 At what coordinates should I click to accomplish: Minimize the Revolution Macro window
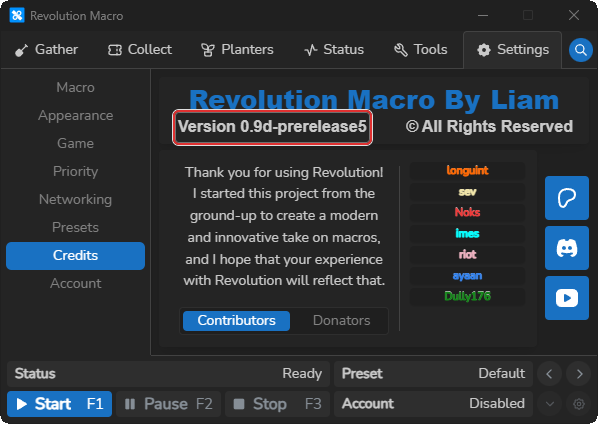click(483, 16)
